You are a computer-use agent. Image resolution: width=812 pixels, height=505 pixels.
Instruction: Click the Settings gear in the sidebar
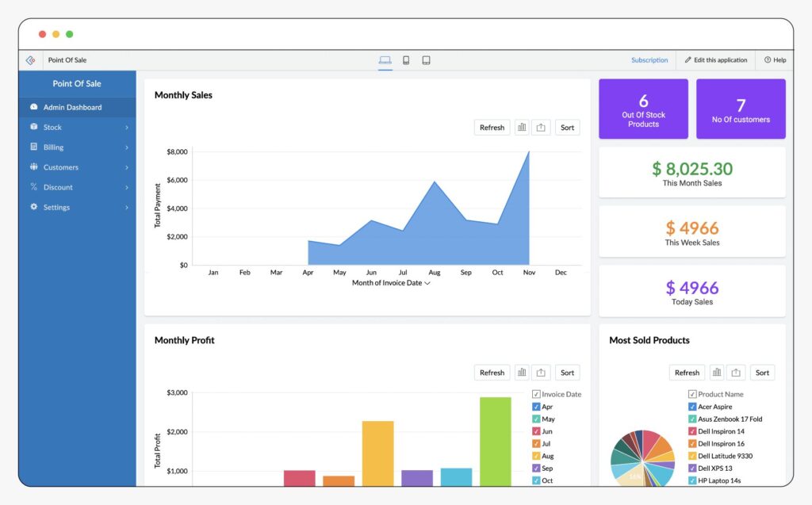point(33,207)
